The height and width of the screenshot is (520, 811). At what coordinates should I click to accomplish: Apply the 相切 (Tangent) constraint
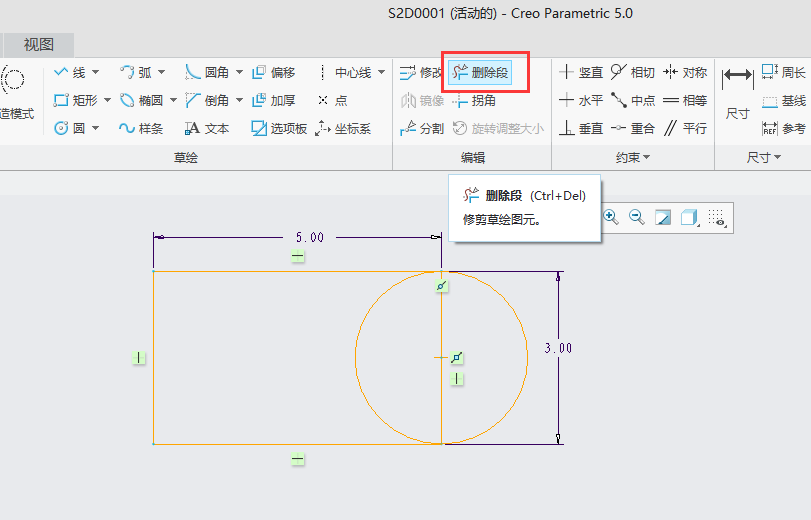633,72
